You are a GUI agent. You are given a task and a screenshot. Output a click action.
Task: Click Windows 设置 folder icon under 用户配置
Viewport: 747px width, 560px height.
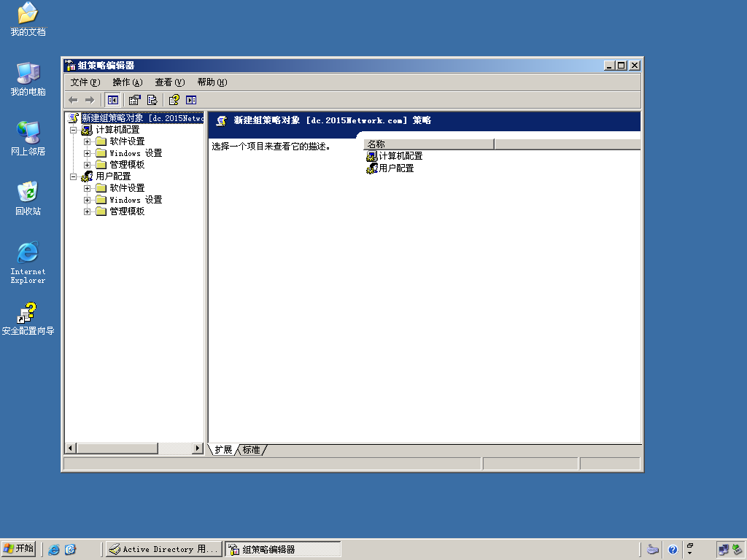[101, 200]
